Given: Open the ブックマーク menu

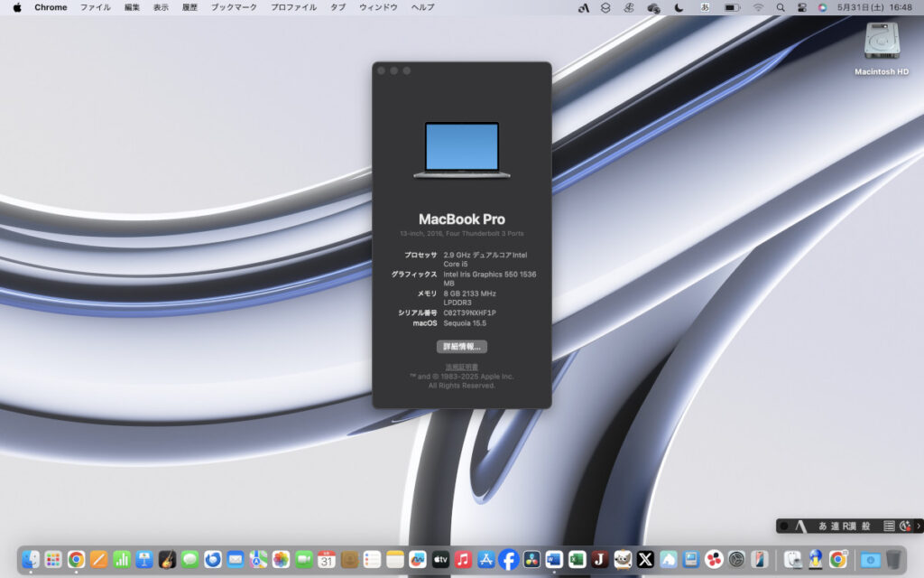Looking at the screenshot, I should click(234, 7).
